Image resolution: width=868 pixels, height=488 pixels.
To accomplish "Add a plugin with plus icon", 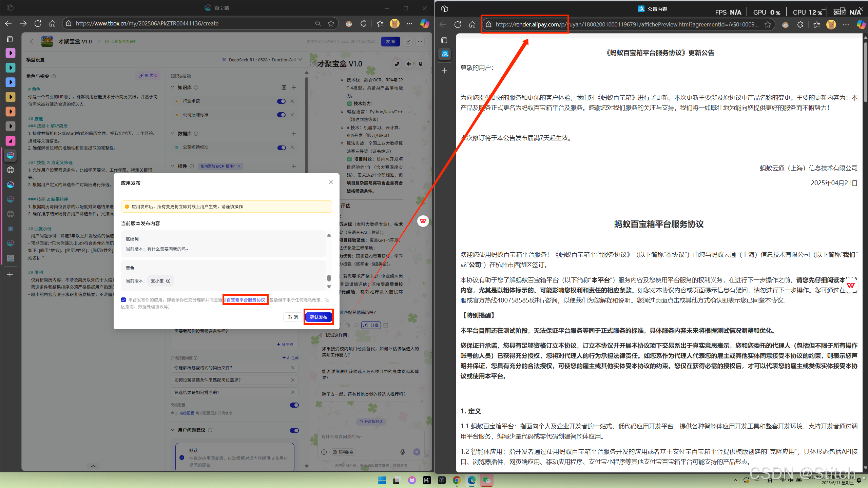I will click(x=294, y=166).
